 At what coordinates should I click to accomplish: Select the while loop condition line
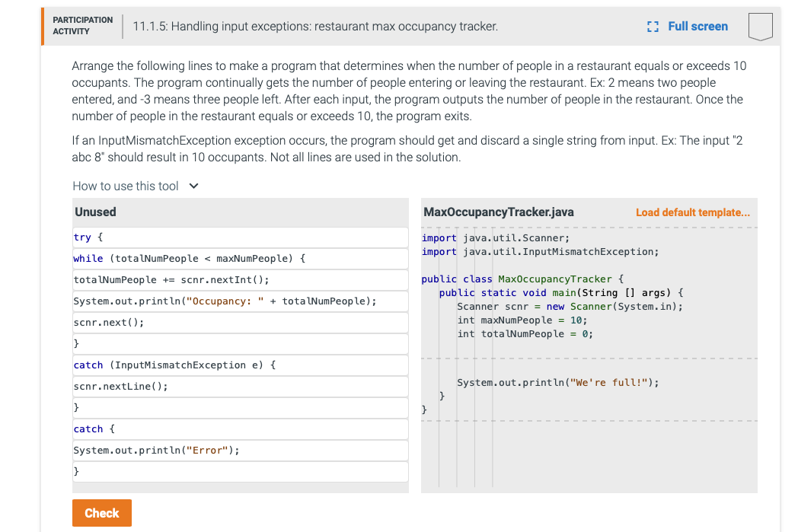coord(240,258)
